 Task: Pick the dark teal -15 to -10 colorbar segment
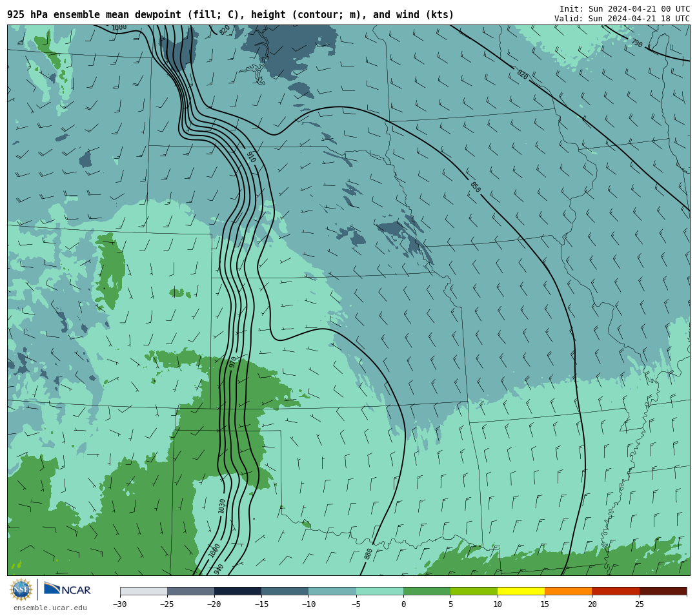click(285, 591)
